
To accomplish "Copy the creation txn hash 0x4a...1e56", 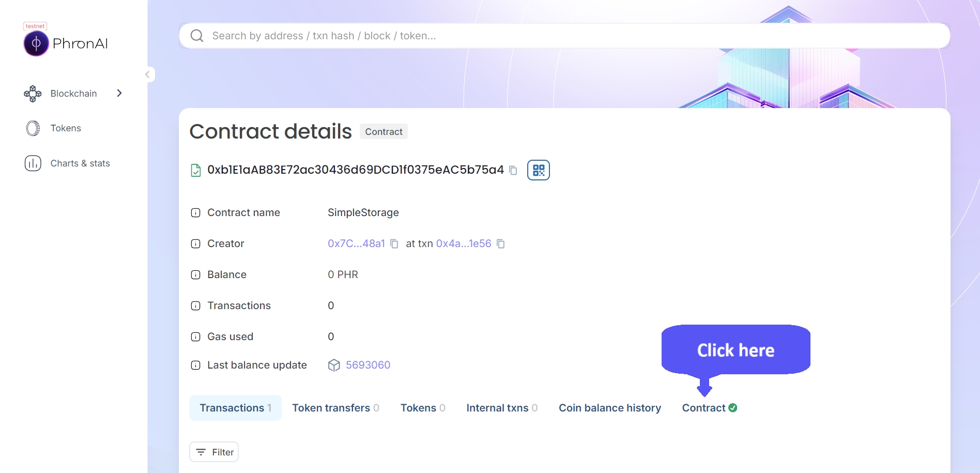I will click(x=501, y=244).
